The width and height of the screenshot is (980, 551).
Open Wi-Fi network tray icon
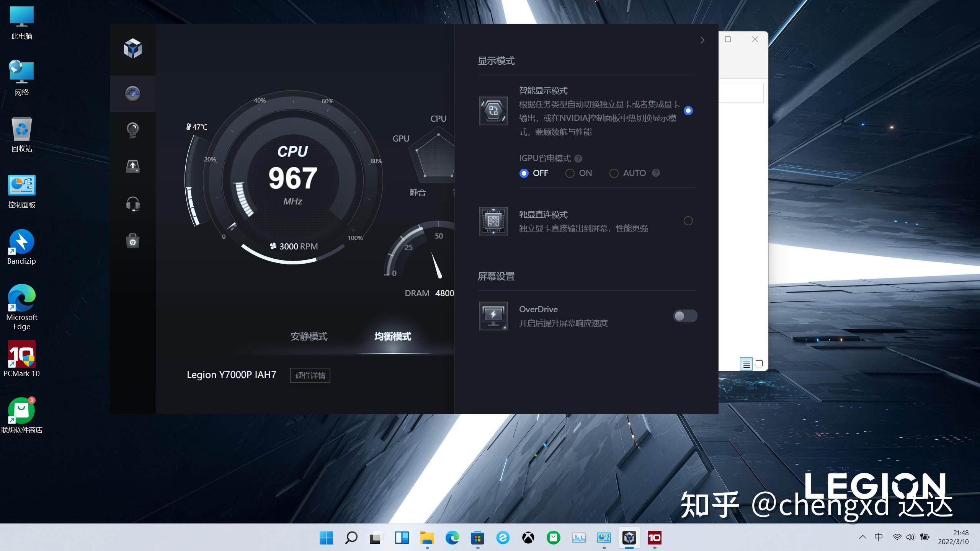click(x=897, y=537)
